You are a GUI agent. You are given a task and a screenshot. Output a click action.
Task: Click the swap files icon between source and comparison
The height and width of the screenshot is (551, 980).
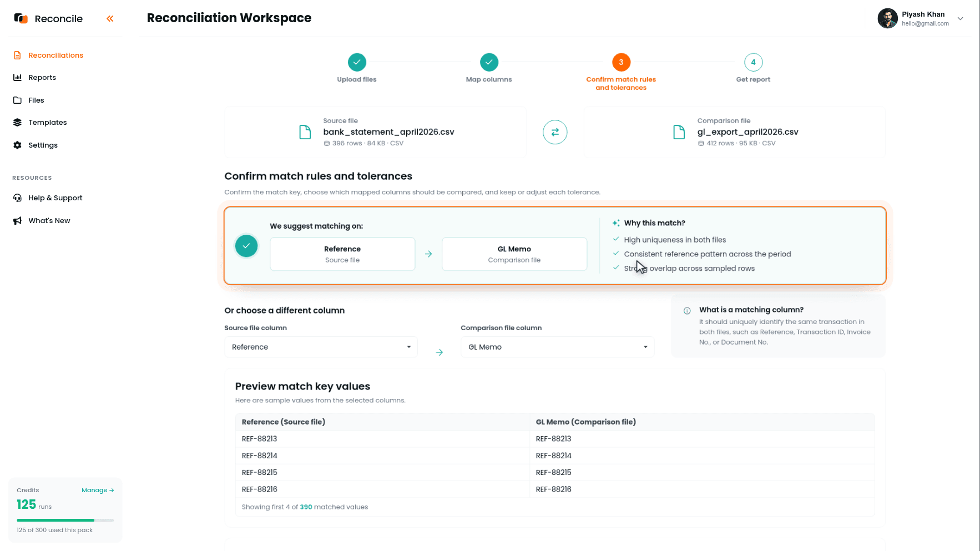point(555,132)
